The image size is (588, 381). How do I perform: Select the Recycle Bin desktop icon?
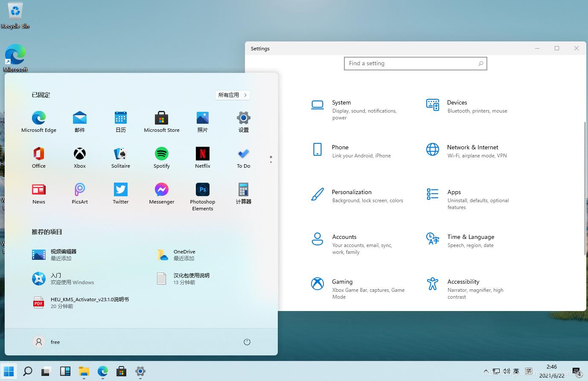tap(15, 15)
